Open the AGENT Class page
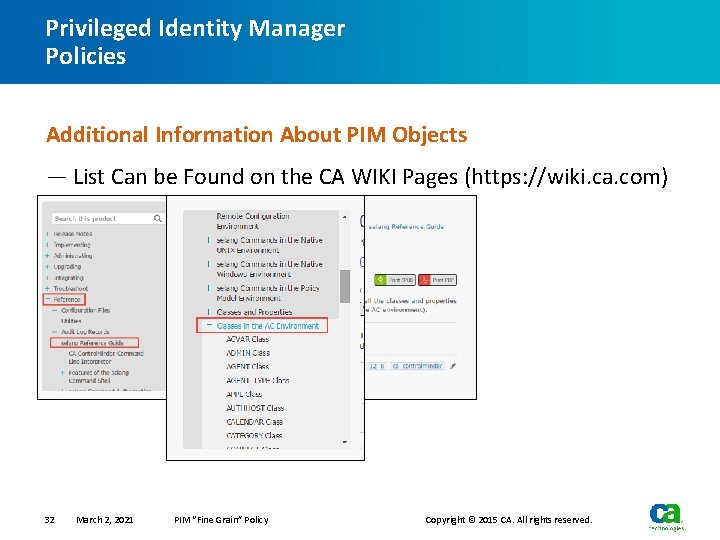 click(x=248, y=367)
